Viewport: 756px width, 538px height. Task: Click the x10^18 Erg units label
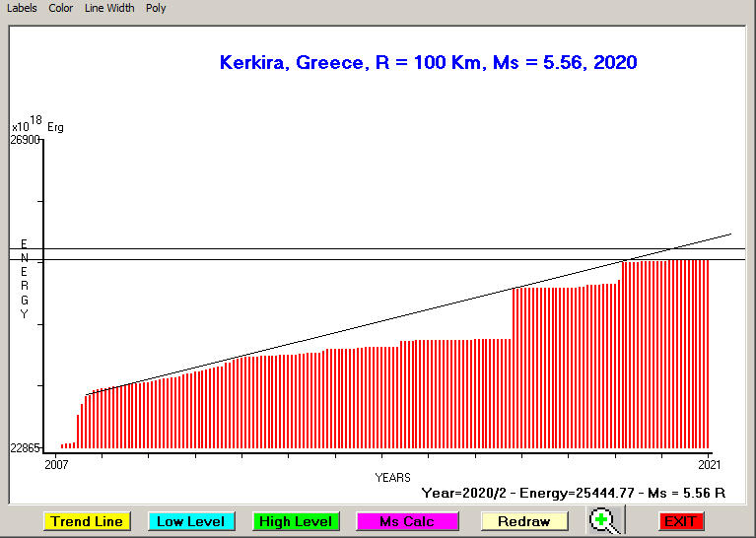pyautogui.click(x=36, y=125)
